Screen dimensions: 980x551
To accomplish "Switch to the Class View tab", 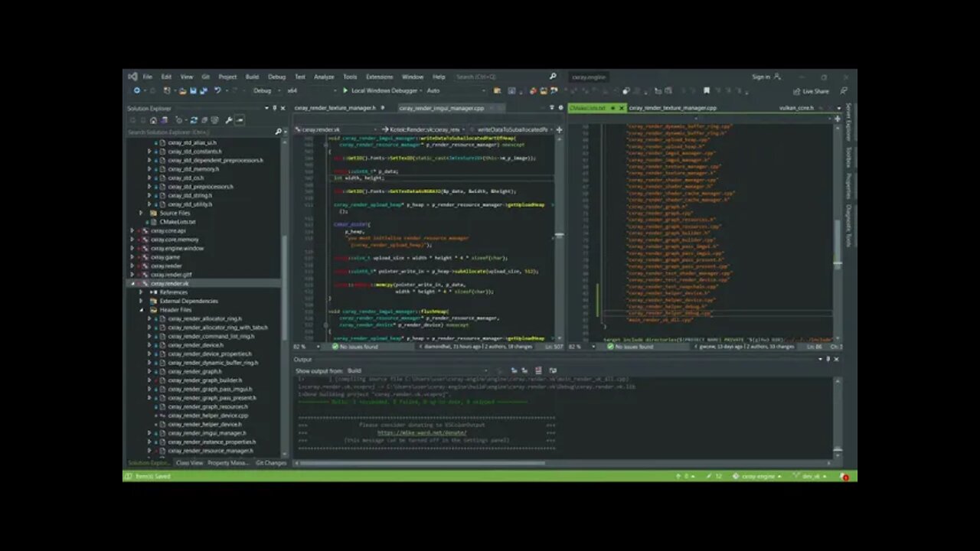I will (x=189, y=463).
